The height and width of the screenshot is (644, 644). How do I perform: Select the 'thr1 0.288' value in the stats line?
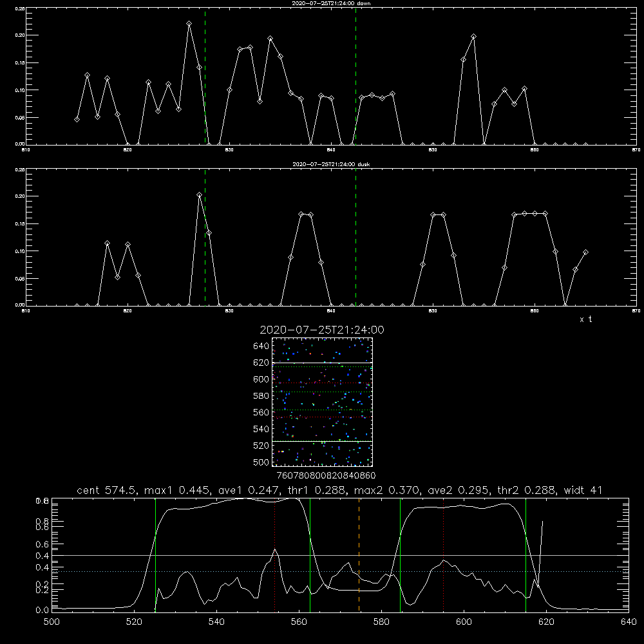pos(316,490)
